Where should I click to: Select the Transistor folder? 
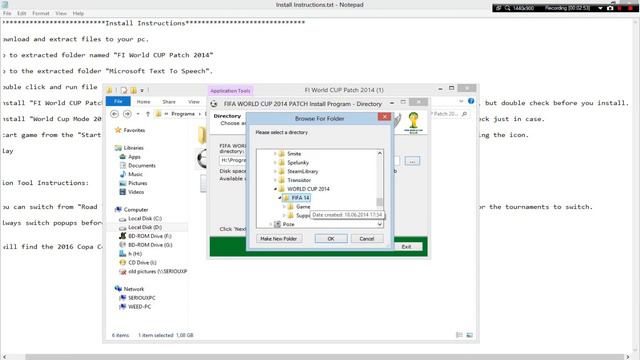coord(299,180)
